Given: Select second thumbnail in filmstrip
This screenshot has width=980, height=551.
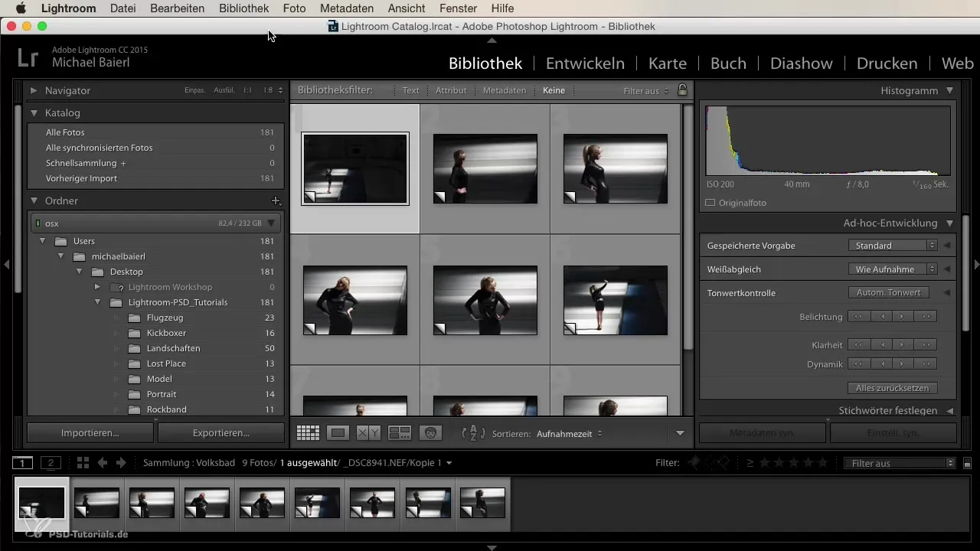Looking at the screenshot, I should [x=96, y=504].
